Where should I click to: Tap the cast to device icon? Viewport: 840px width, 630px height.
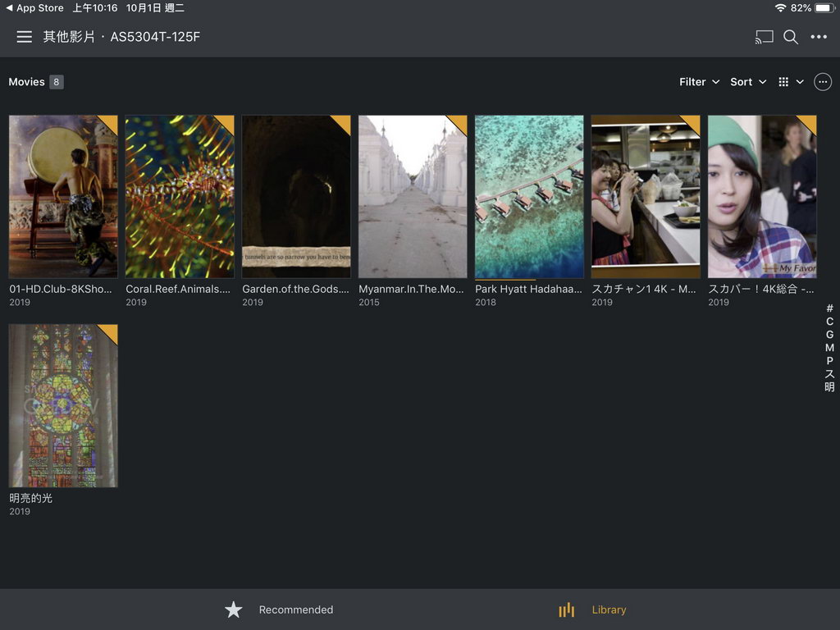(764, 37)
